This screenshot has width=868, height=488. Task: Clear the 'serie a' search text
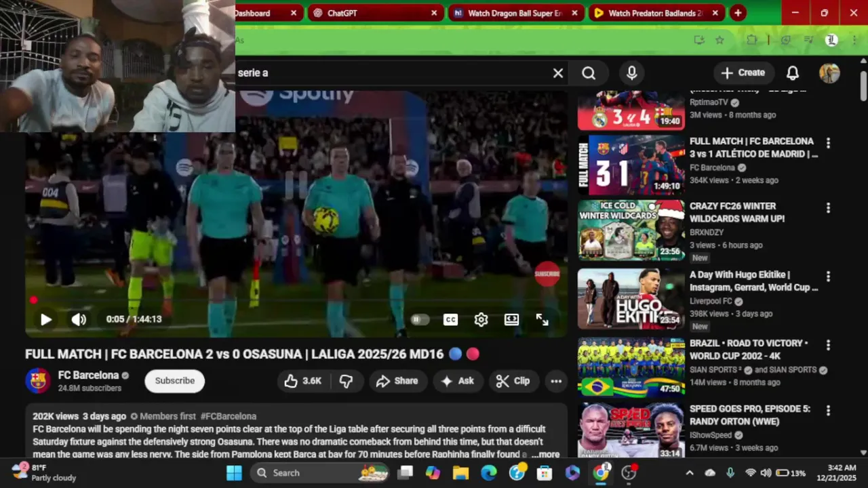pos(558,73)
